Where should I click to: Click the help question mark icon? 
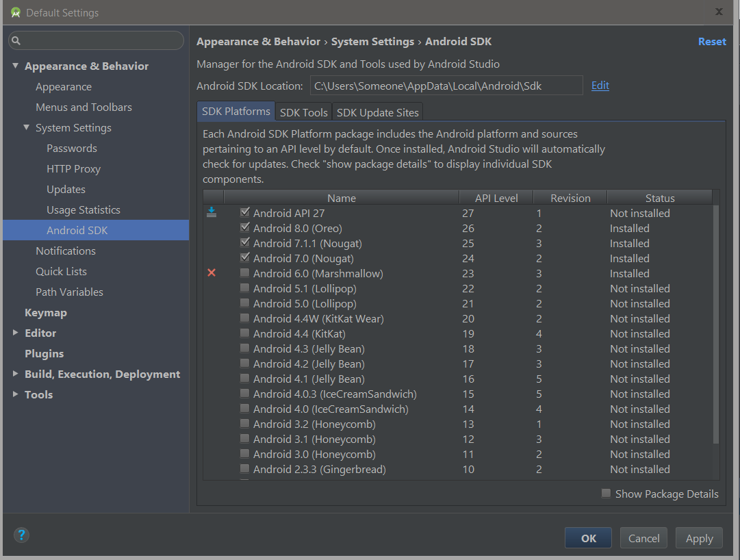tap(21, 535)
